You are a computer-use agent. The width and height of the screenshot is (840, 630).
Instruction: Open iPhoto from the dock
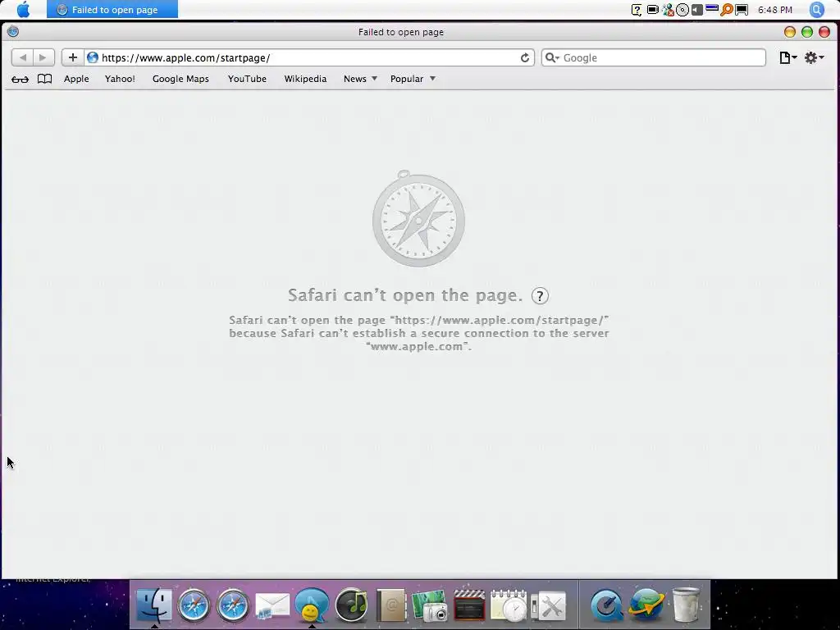pos(430,605)
